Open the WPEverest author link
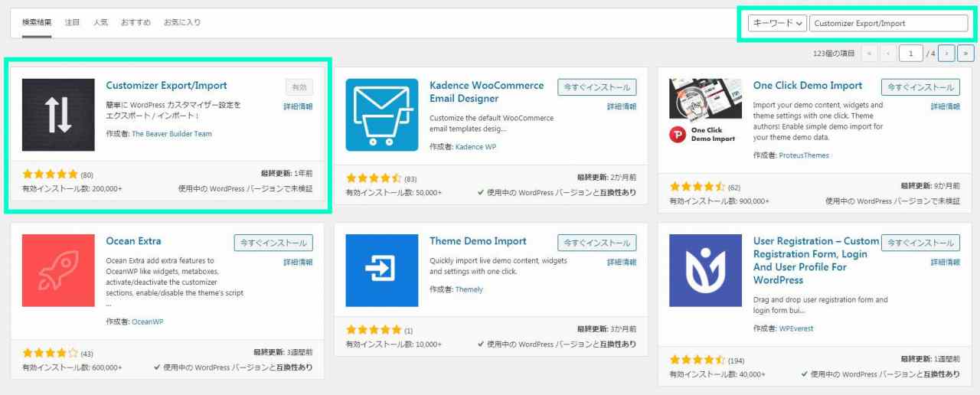980x395 pixels. point(796,328)
